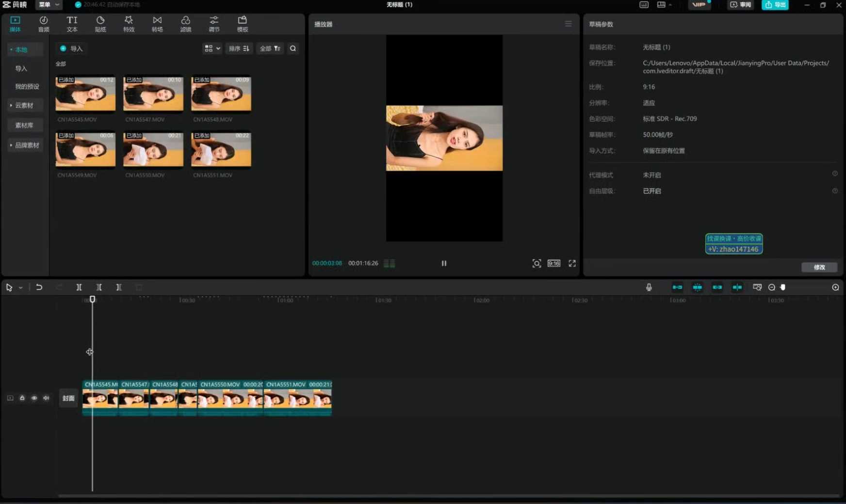
Task: Toggle the track lock icon
Action: pos(22,398)
